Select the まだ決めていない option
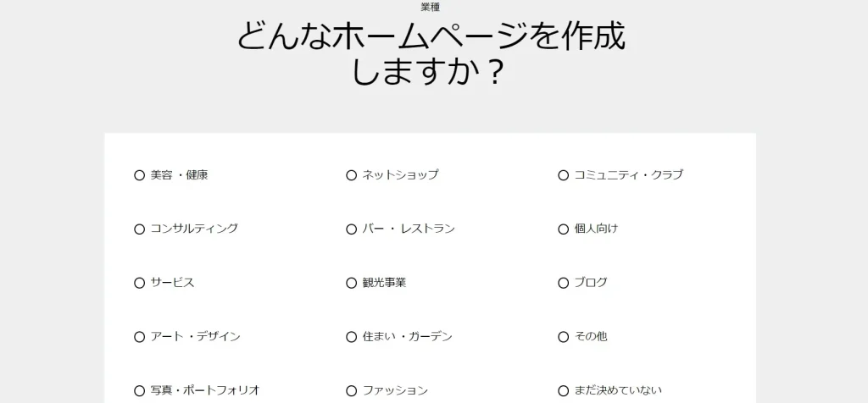Screen dimensions: 868x403 tap(564, 391)
